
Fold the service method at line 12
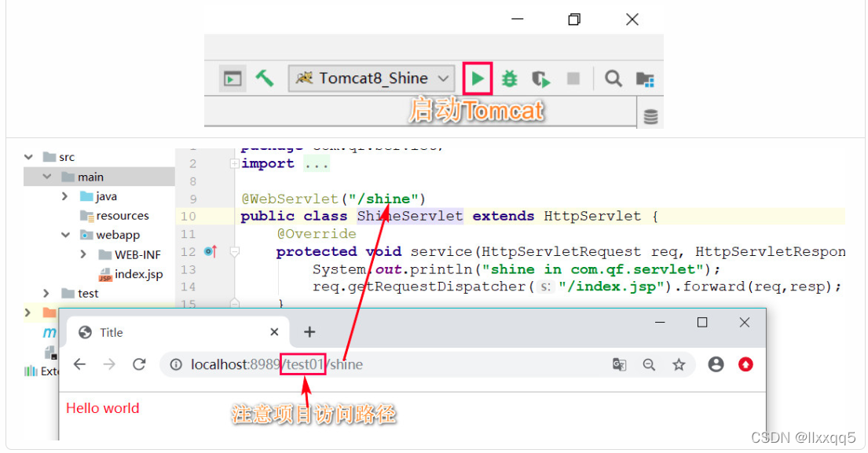pyautogui.click(x=235, y=252)
